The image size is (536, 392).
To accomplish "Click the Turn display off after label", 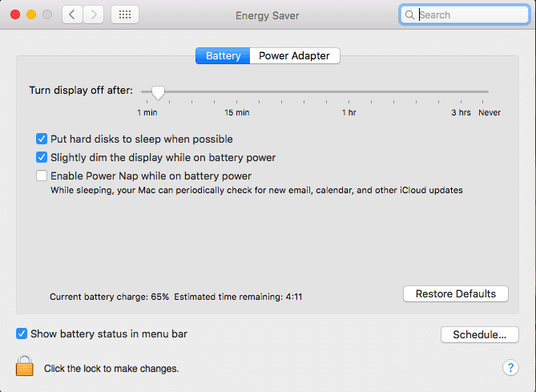I will coord(81,91).
